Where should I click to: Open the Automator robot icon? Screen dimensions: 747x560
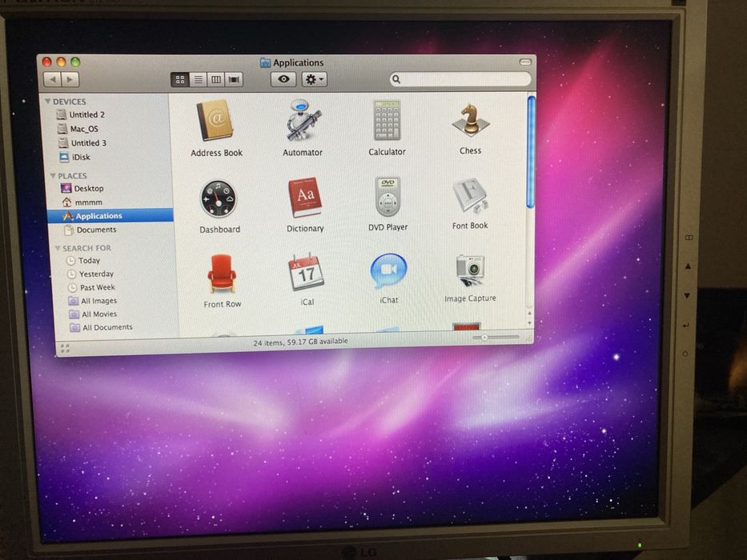(x=303, y=120)
